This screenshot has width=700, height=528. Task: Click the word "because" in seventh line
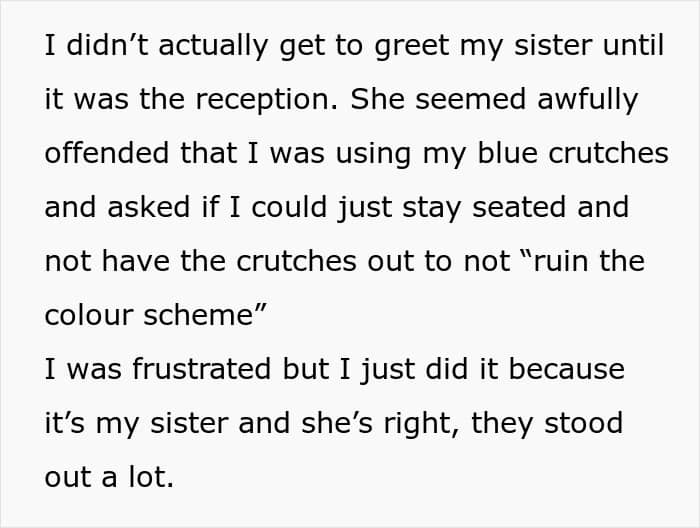tap(567, 369)
